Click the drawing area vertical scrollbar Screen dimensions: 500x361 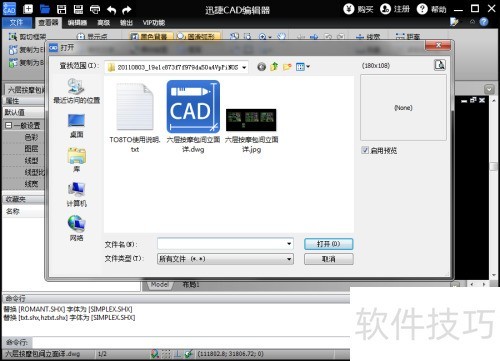494,187
